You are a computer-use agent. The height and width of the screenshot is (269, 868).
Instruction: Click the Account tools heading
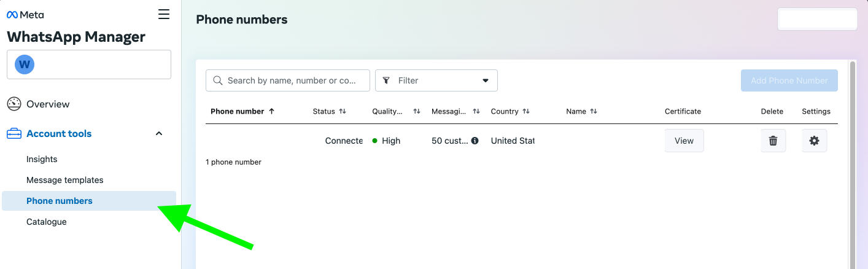point(59,134)
